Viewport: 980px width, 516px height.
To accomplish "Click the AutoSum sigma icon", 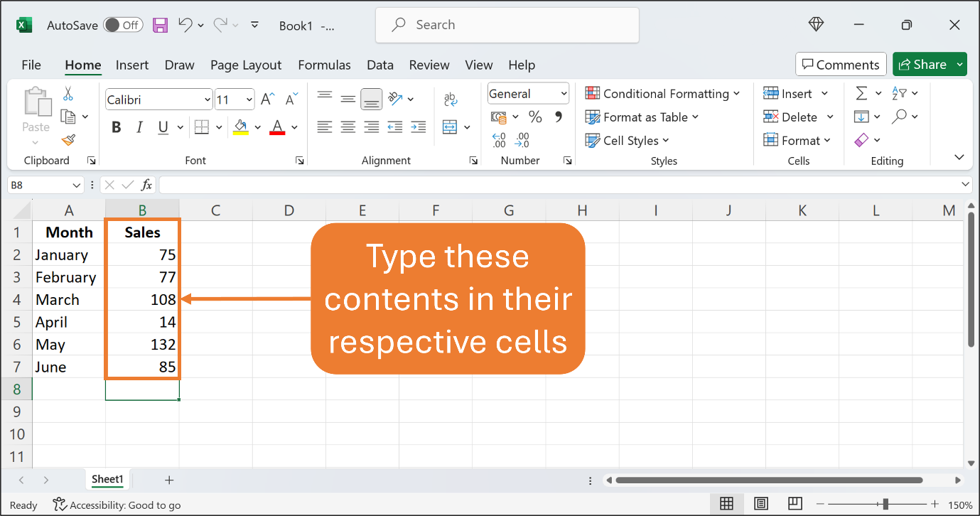I will pos(861,94).
